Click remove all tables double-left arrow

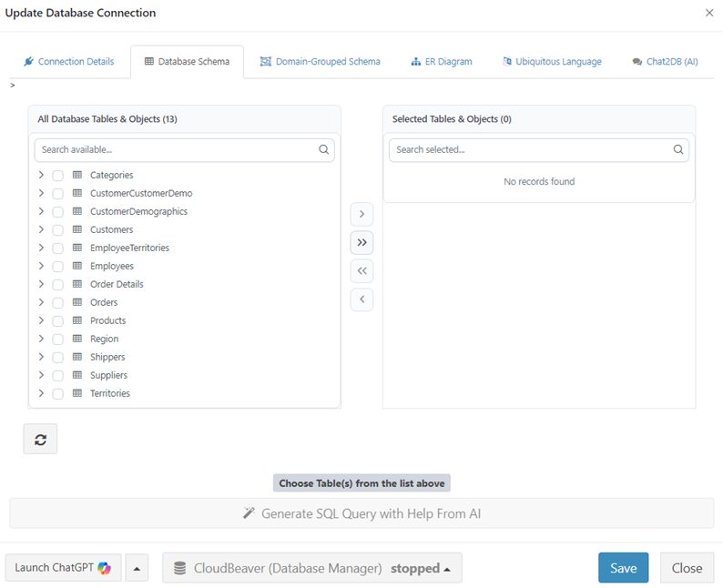[361, 270]
